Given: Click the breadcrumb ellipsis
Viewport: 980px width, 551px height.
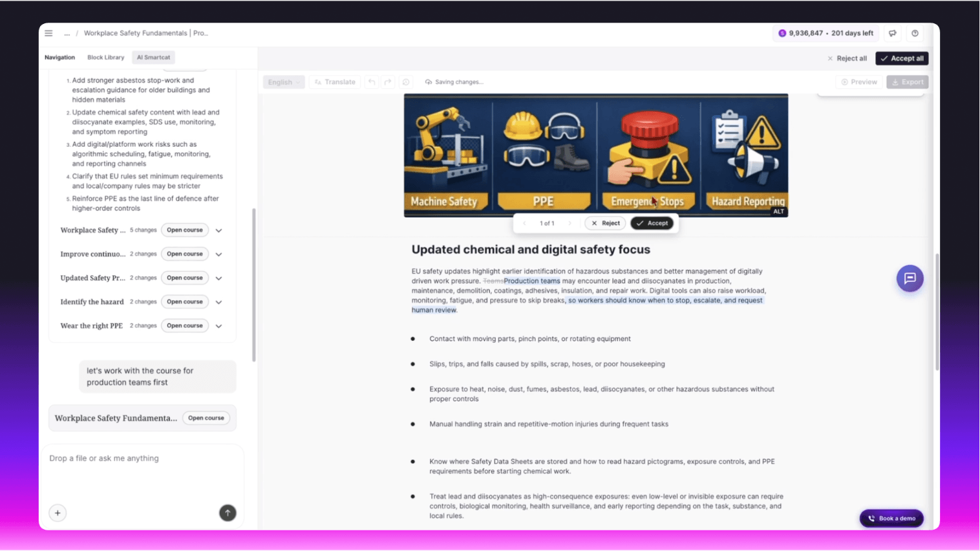Looking at the screenshot, I should pos(67,33).
